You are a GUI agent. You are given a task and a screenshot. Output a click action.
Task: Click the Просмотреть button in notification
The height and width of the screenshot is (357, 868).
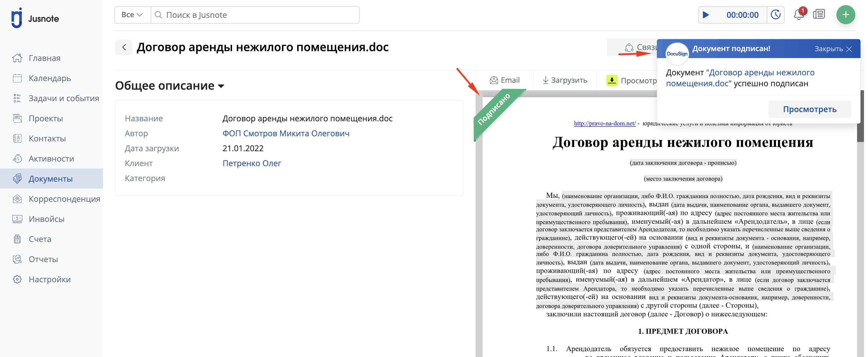pos(809,109)
